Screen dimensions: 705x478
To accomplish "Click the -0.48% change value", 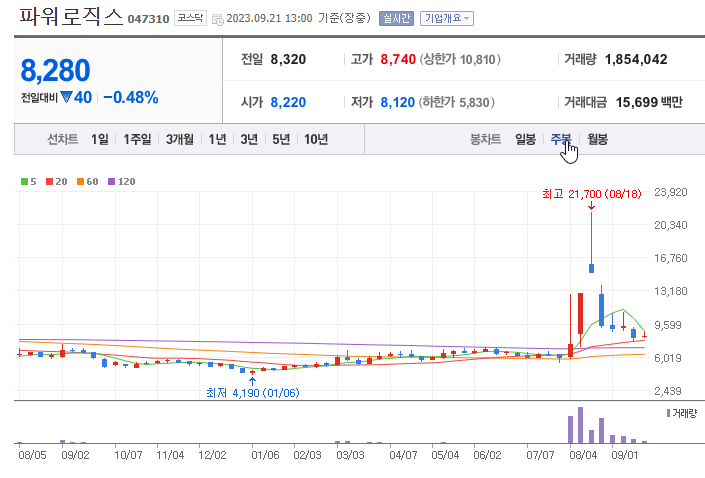I will [131, 97].
